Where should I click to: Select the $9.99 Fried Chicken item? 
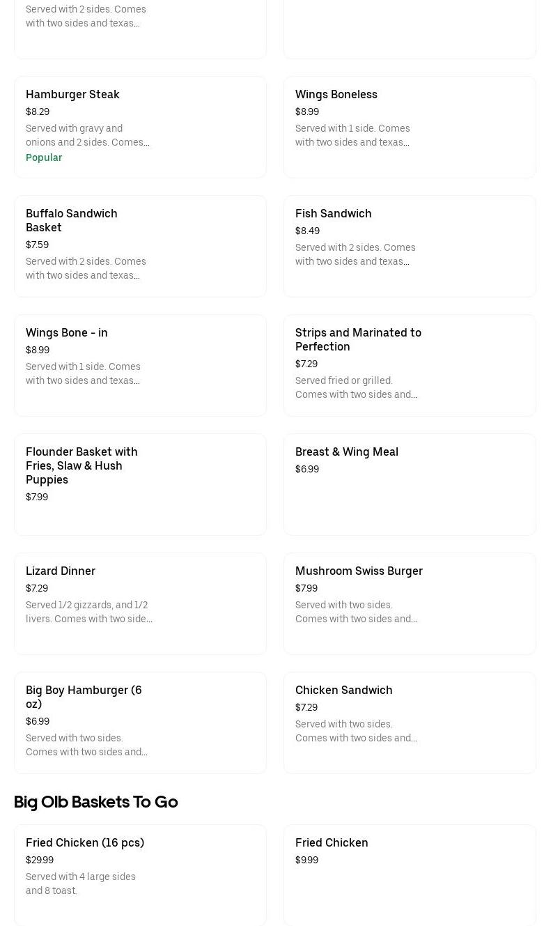[x=332, y=842]
